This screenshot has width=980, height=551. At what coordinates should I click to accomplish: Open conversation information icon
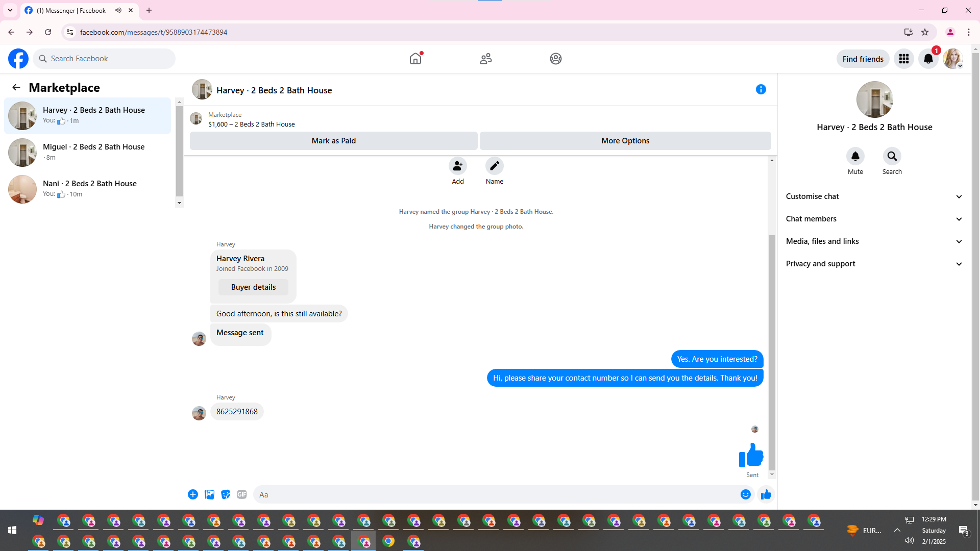coord(761,90)
